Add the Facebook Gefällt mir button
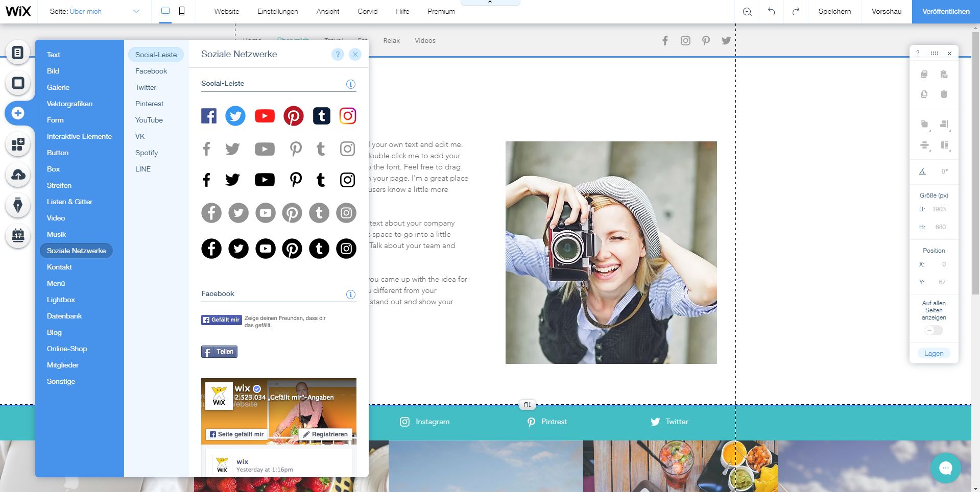The width and height of the screenshot is (980, 492). point(221,320)
